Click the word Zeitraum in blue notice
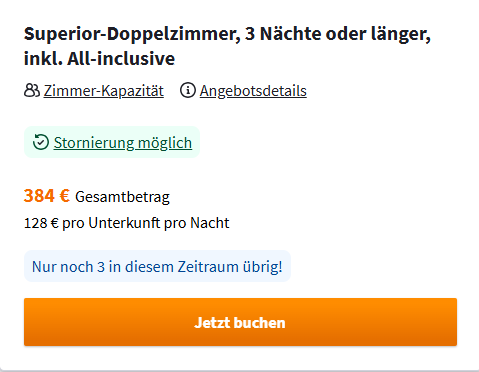Screen dimensions: 479x372 [x=208, y=267]
